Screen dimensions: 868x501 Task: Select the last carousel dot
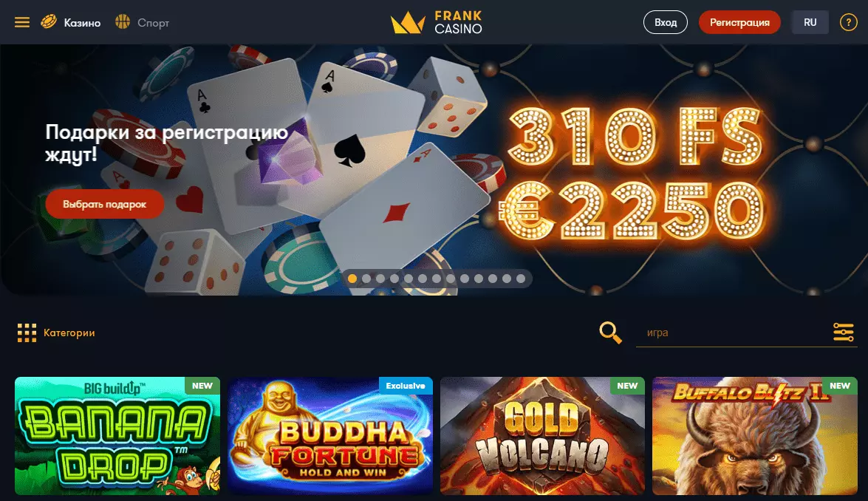[x=520, y=279]
